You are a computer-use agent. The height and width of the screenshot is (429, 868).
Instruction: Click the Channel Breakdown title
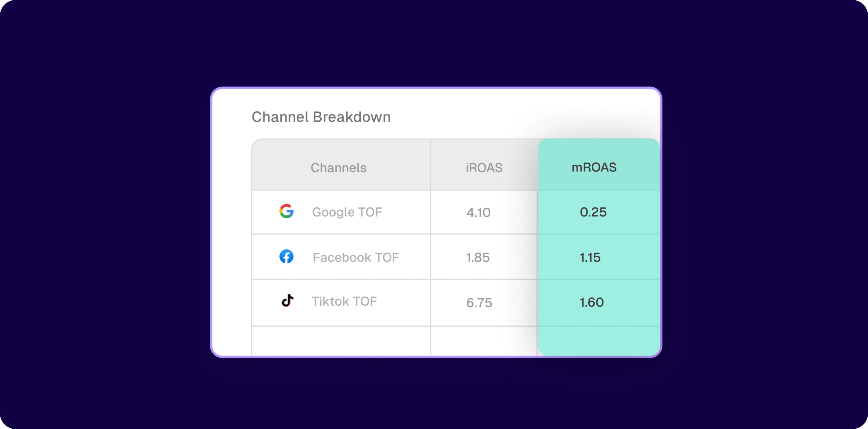[x=321, y=117]
